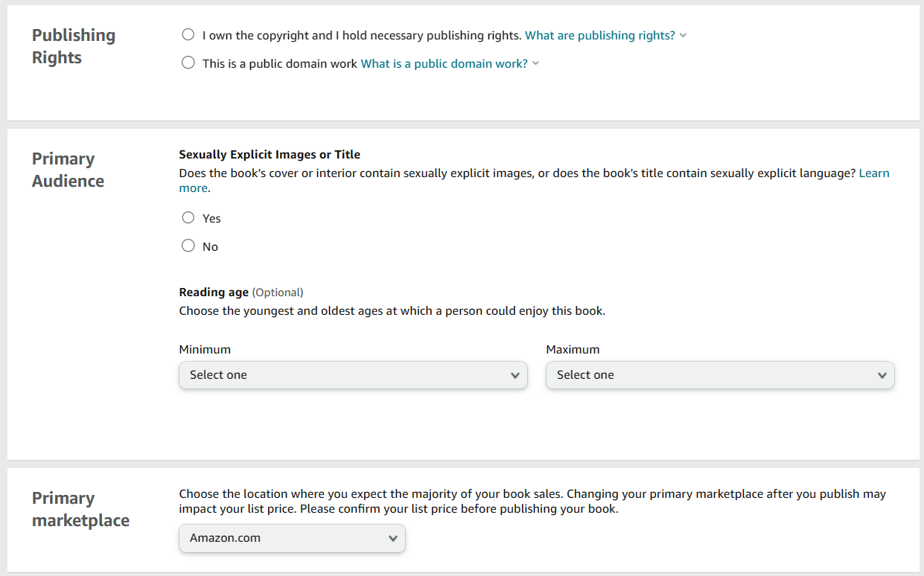Select "I own the copyright" radio button
924x576 pixels.
[x=188, y=35]
